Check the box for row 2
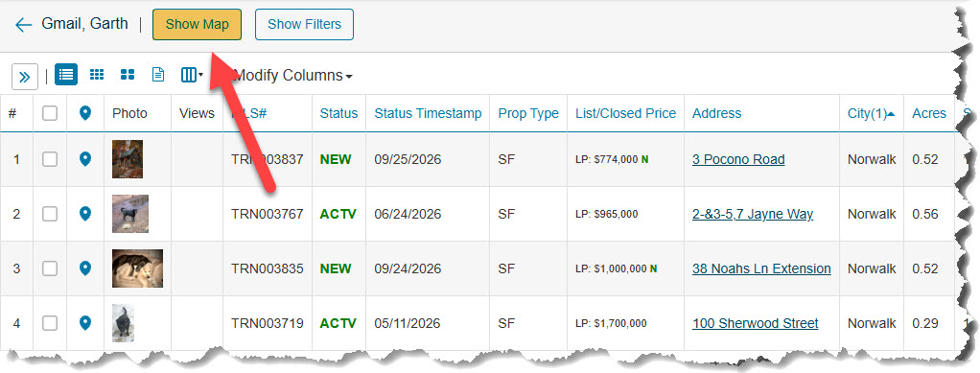980x373 pixels. 50,214
